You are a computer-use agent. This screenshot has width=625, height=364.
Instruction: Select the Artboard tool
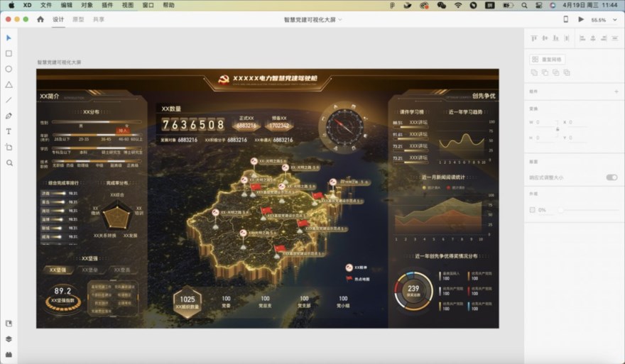point(9,147)
